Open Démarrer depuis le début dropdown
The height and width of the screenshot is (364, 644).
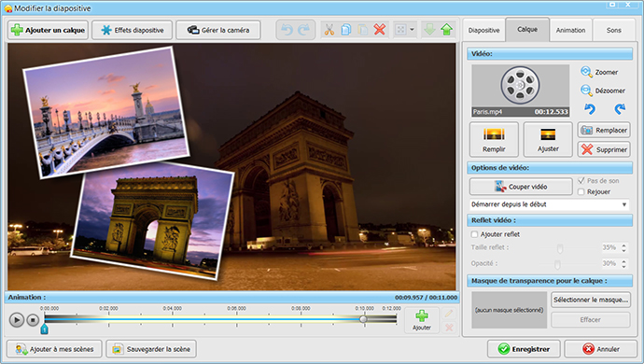[x=550, y=204]
